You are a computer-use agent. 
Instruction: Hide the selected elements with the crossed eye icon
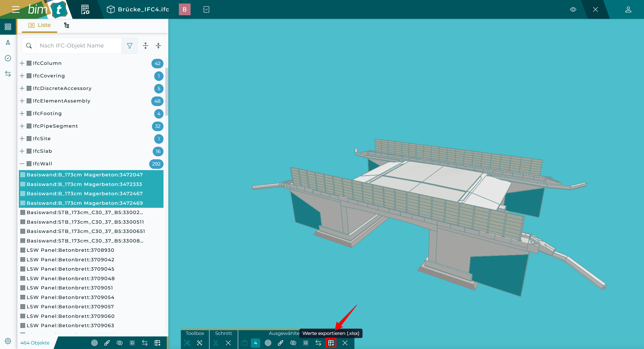tap(293, 343)
